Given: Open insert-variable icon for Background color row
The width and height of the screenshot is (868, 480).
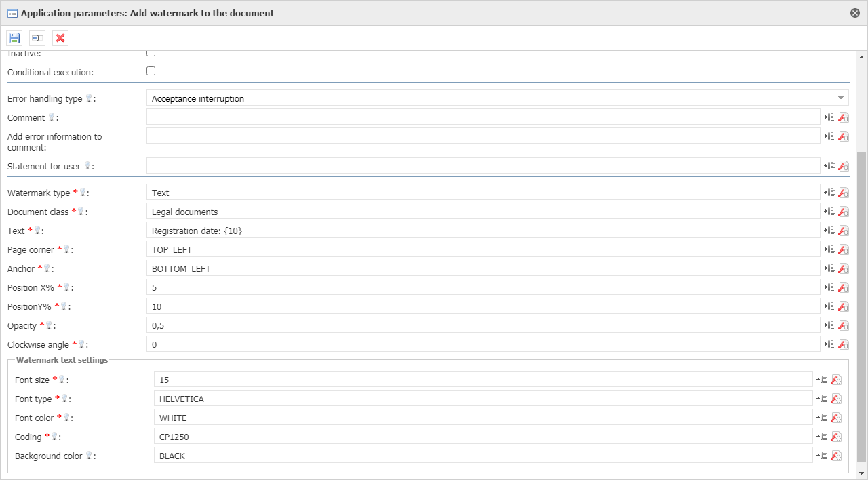Looking at the screenshot, I should point(822,456).
